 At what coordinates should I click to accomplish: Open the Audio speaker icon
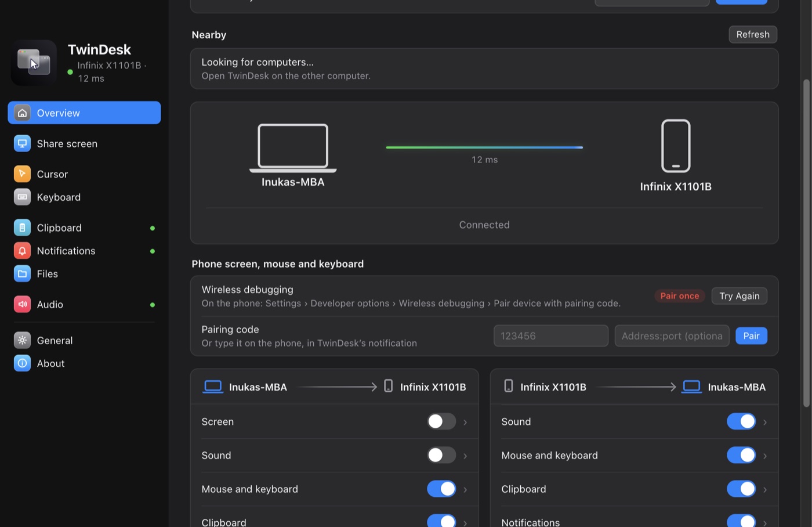tap(22, 304)
